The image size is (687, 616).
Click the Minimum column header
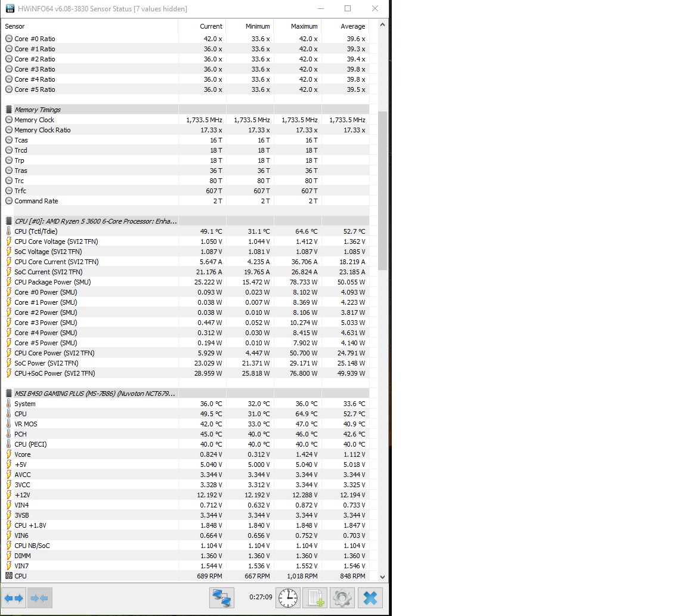click(x=257, y=26)
